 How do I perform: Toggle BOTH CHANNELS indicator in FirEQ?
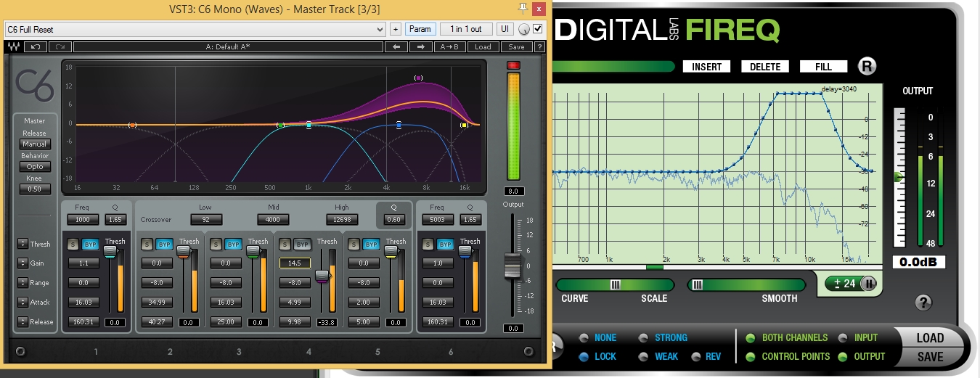[x=751, y=337]
